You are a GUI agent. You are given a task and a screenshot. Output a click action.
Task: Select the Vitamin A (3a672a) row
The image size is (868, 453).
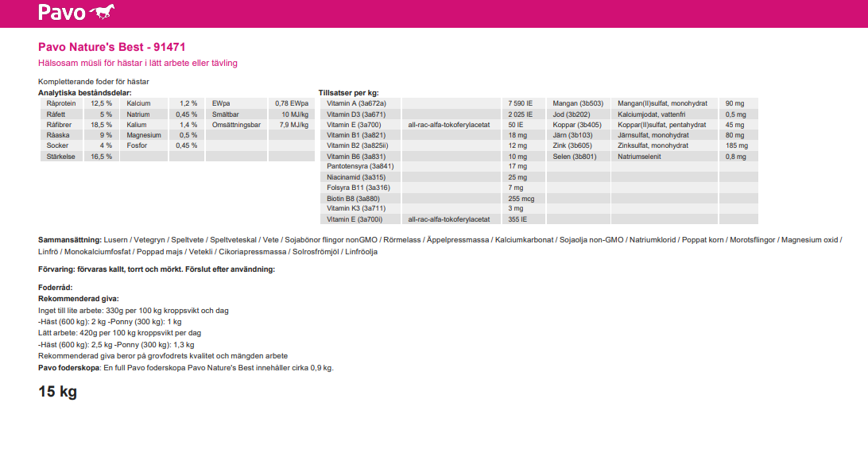point(356,103)
